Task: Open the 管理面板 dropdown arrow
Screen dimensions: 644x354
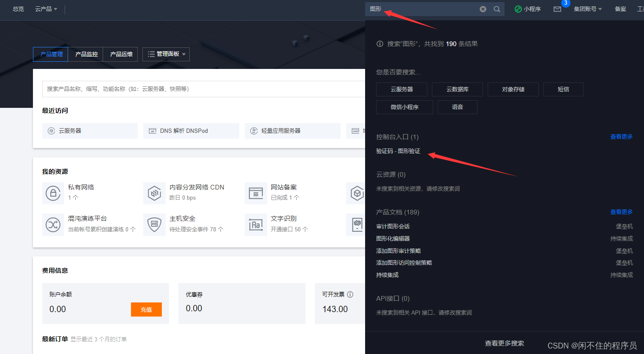Action: 184,55
